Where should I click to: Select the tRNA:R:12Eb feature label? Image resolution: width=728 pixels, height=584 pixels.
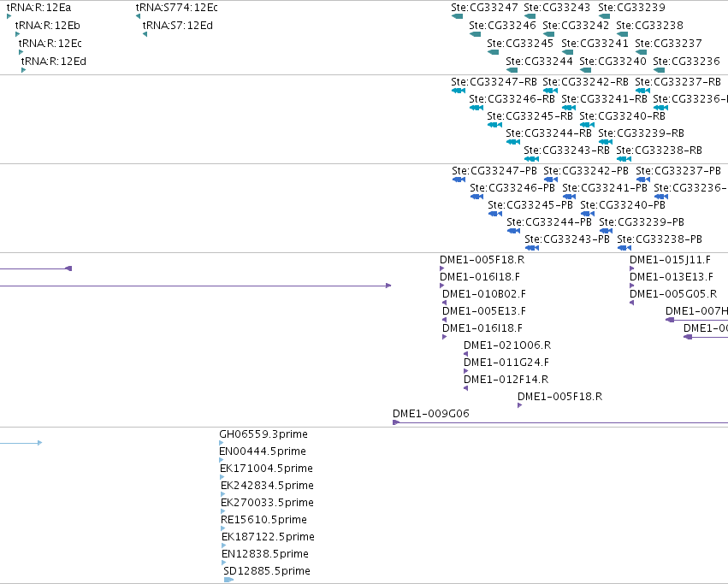click(x=47, y=26)
